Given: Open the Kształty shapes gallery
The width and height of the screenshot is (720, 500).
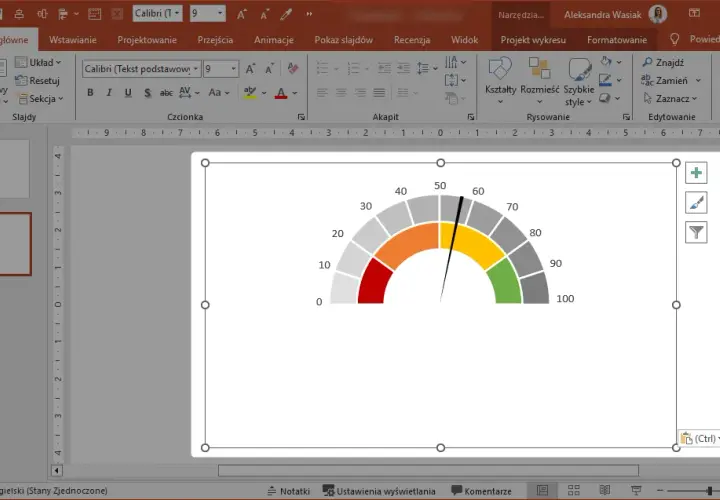Looking at the screenshot, I should pyautogui.click(x=501, y=81).
